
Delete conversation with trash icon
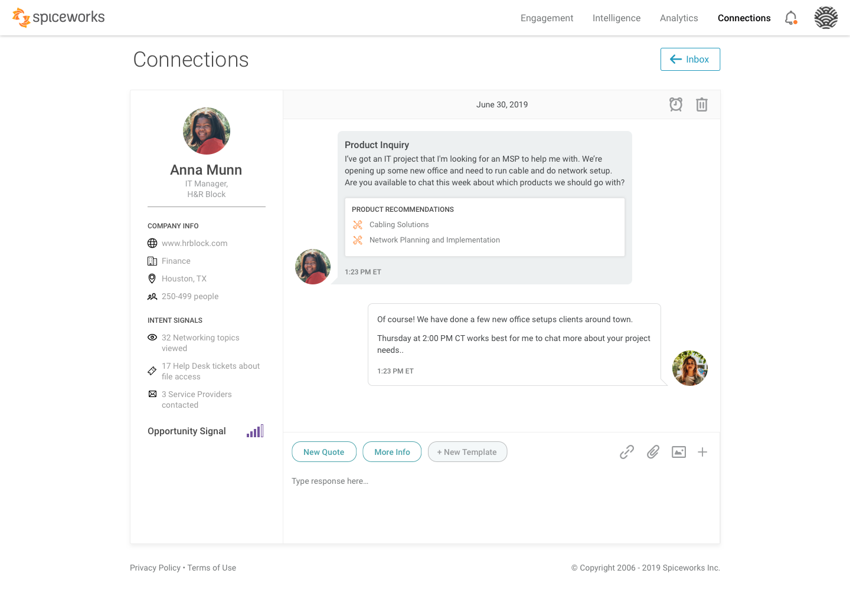tap(702, 104)
